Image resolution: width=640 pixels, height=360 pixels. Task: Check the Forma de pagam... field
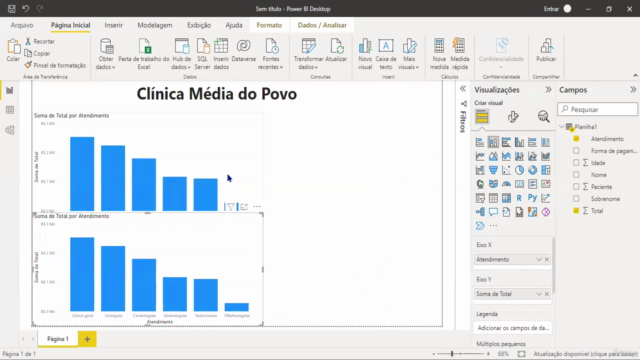pos(576,151)
